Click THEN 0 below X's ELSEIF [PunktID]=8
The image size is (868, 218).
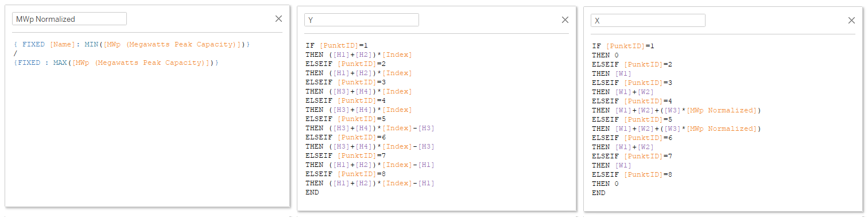[605, 184]
